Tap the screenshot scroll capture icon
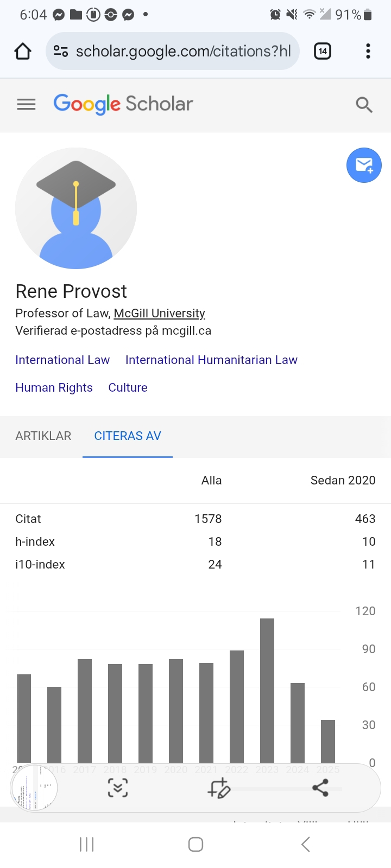Screen dimensions: 391x868 [x=118, y=788]
